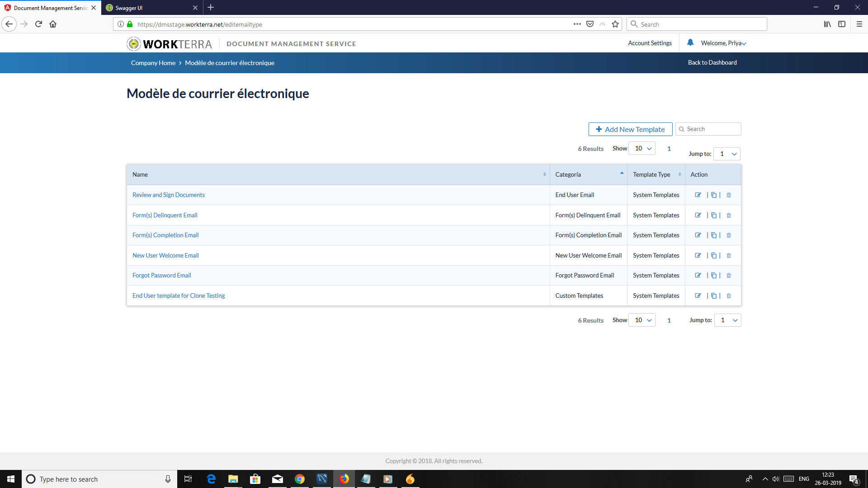Image resolution: width=868 pixels, height=488 pixels.
Task: Click the Add New Template button
Action: click(630, 129)
